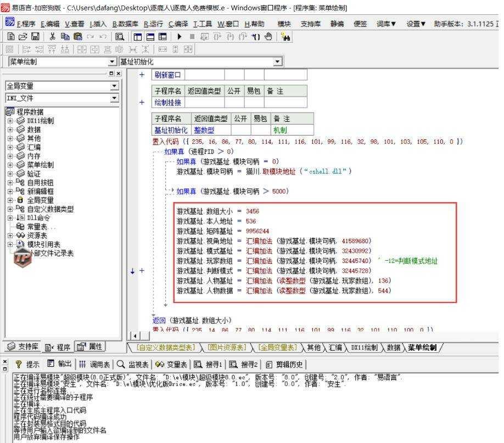Click the New file toolbar icon

pos(10,37)
